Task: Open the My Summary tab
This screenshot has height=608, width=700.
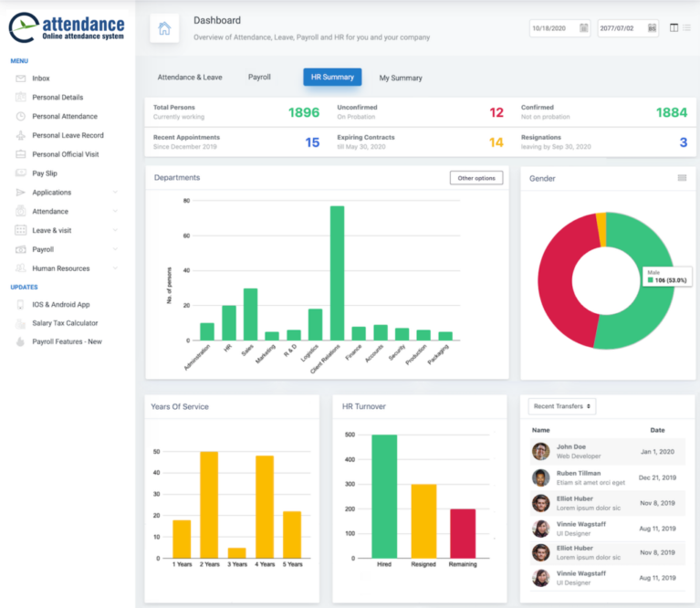Action: (x=401, y=79)
